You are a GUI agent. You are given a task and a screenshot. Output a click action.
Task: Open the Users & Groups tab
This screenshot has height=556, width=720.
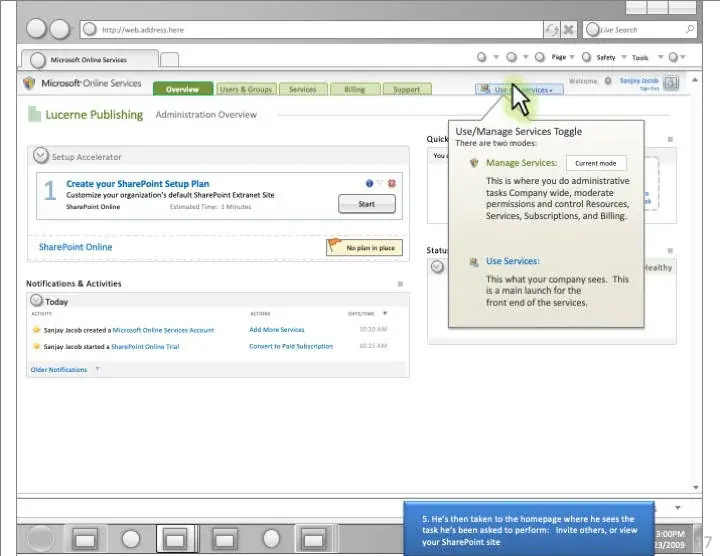(246, 89)
